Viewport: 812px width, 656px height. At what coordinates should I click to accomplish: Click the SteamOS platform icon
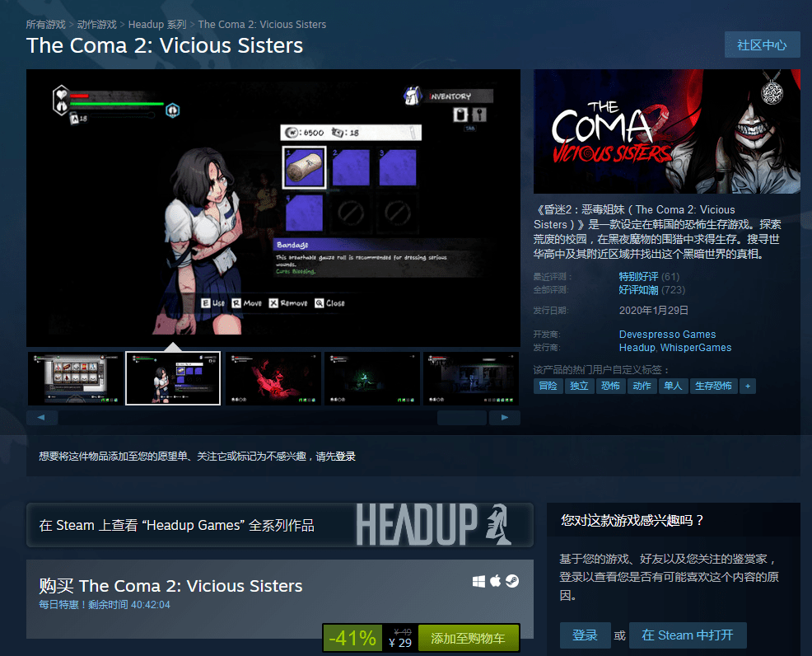[512, 581]
